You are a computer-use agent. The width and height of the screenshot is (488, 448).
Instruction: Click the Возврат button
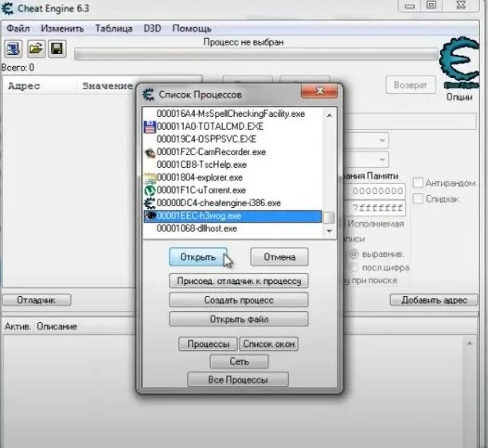click(x=411, y=84)
